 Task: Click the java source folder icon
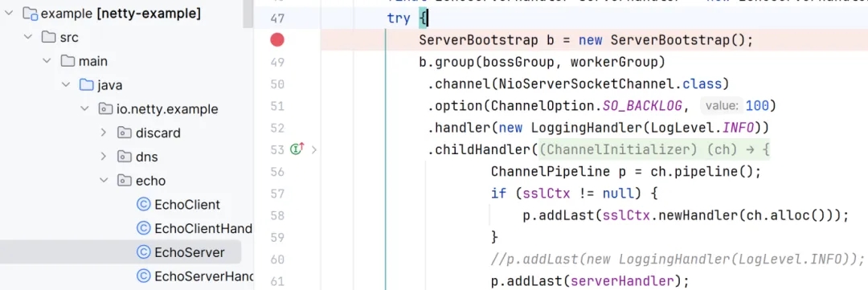85,85
